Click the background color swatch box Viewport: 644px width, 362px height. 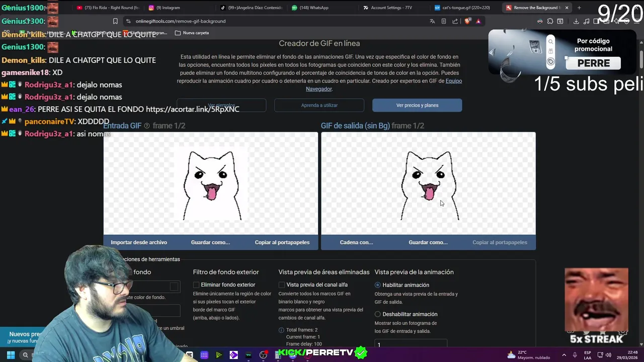click(x=174, y=287)
